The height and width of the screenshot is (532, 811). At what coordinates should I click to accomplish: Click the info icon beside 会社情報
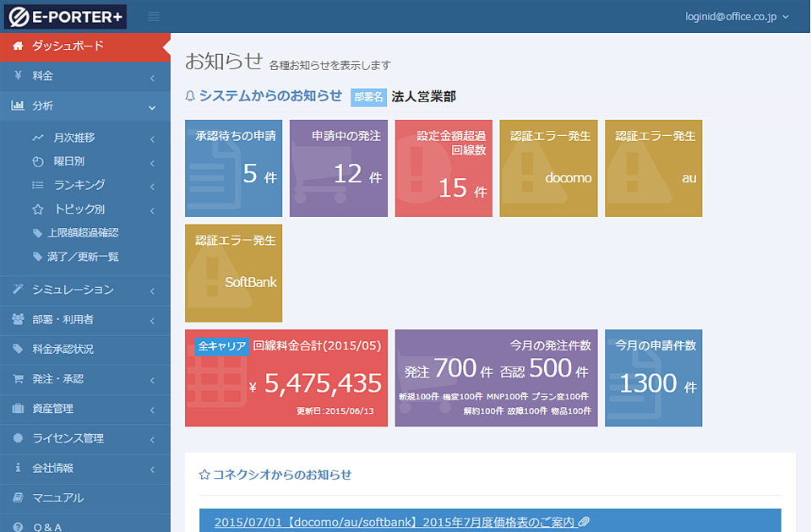(x=18, y=467)
